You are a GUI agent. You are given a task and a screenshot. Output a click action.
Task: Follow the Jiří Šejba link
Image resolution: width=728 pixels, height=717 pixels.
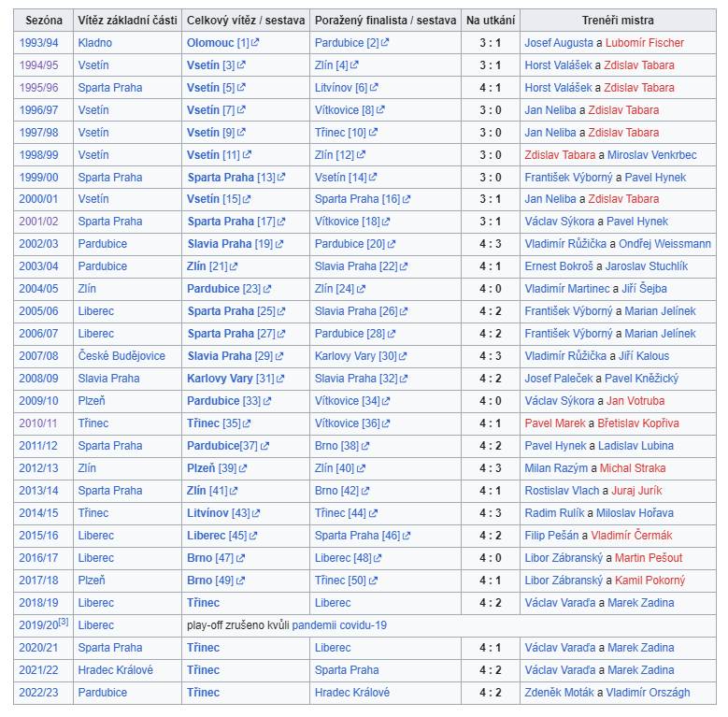(x=644, y=289)
